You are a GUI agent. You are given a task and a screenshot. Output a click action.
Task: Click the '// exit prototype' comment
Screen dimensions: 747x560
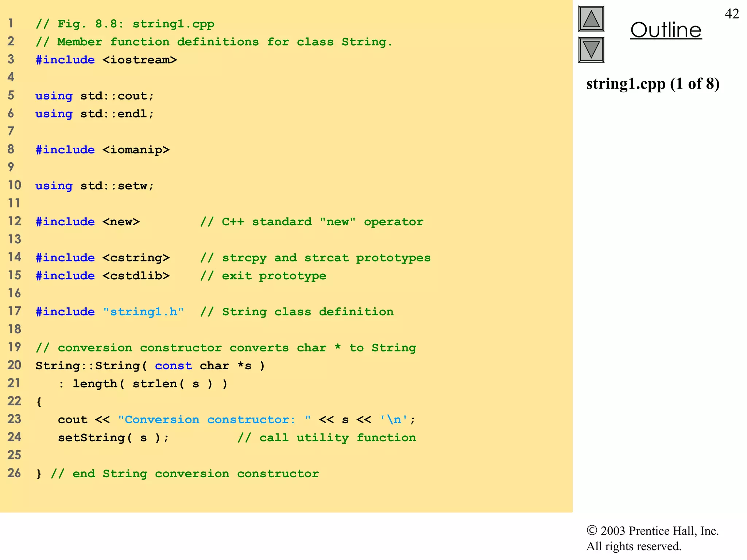(x=263, y=276)
